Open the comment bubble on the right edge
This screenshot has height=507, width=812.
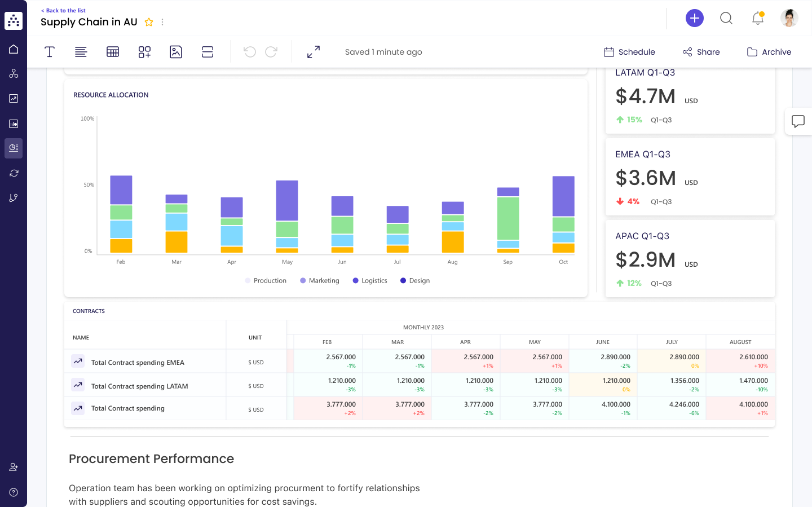point(799,121)
